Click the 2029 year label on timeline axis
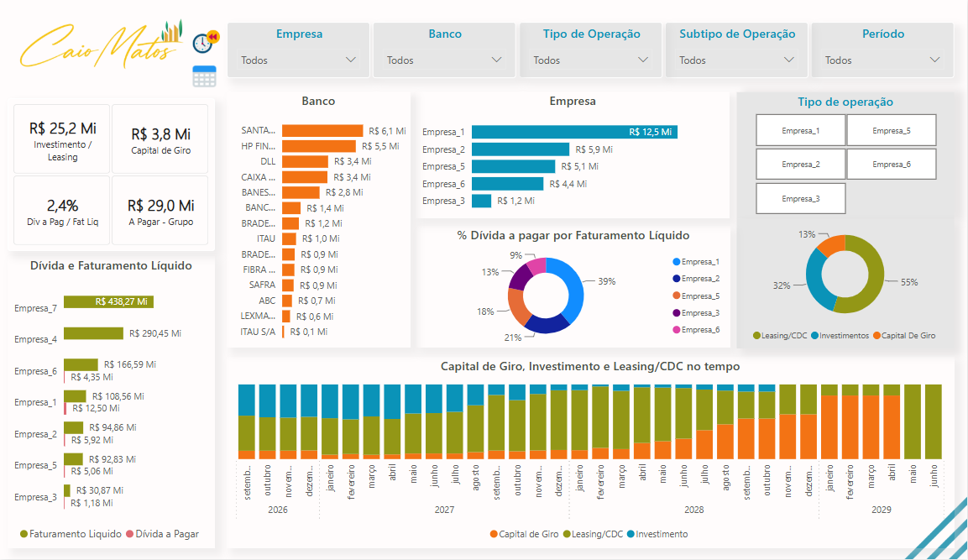This screenshot has width=968, height=560. click(882, 510)
